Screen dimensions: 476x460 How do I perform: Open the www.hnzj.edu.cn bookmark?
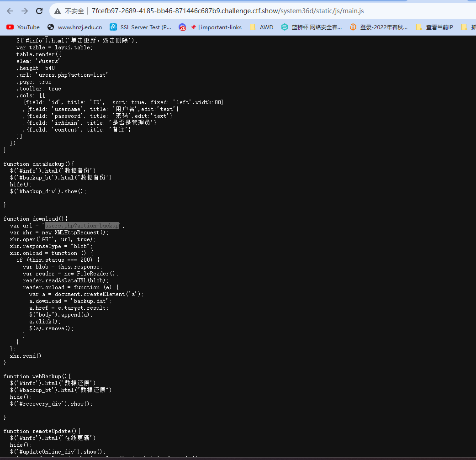pyautogui.click(x=74, y=27)
